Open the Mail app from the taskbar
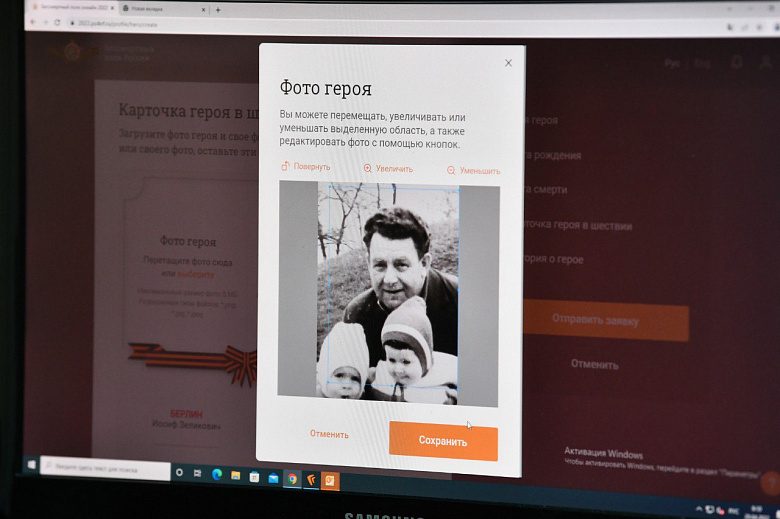 (x=273, y=478)
